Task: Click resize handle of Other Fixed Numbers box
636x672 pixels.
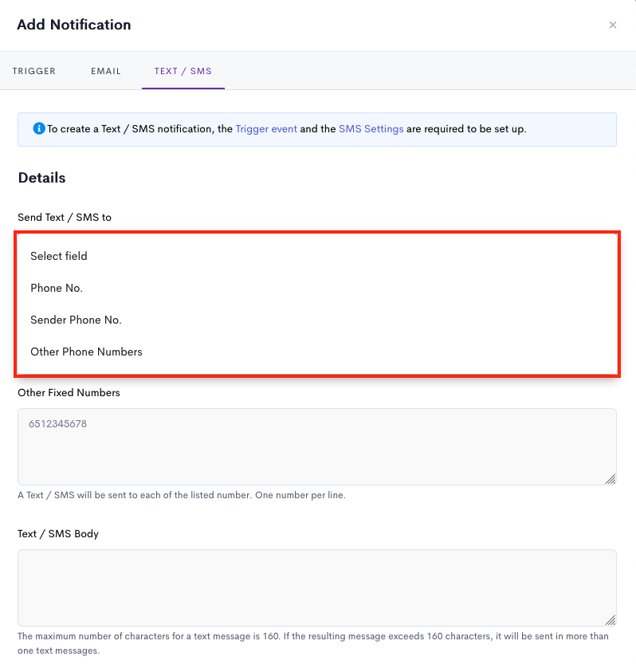Action: tap(610, 479)
